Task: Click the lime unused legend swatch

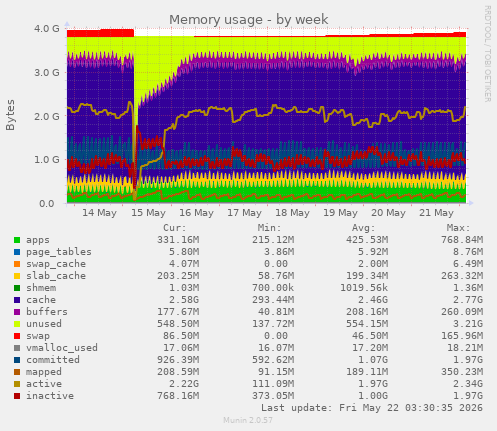Action: click(x=17, y=324)
